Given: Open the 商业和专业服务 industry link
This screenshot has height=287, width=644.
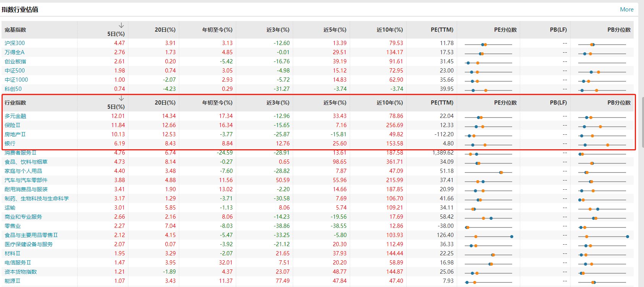Looking at the screenshot, I should (x=23, y=217).
